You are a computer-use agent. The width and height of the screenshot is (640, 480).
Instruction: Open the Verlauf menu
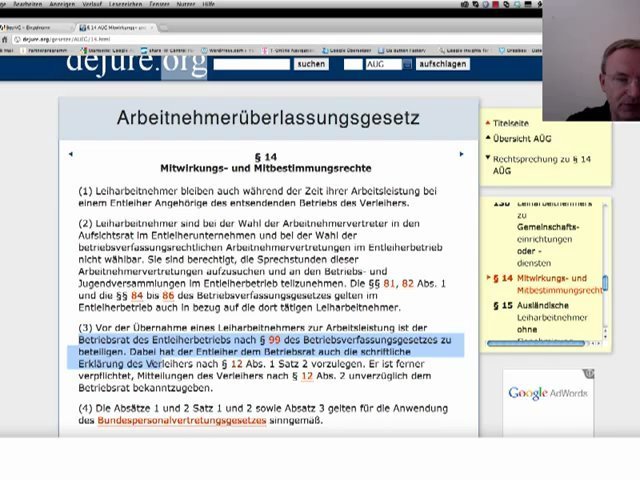click(x=92, y=4)
